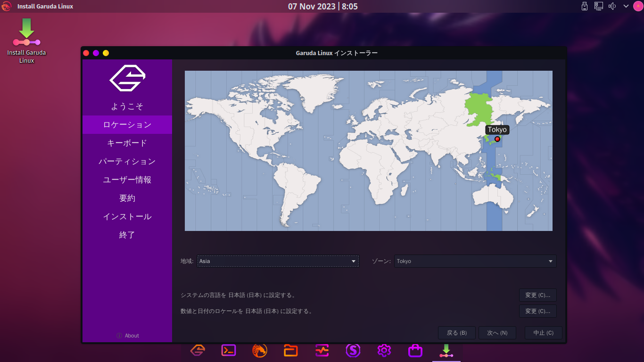
Task: Launch the dragon browser dock icon
Action: 260,350
